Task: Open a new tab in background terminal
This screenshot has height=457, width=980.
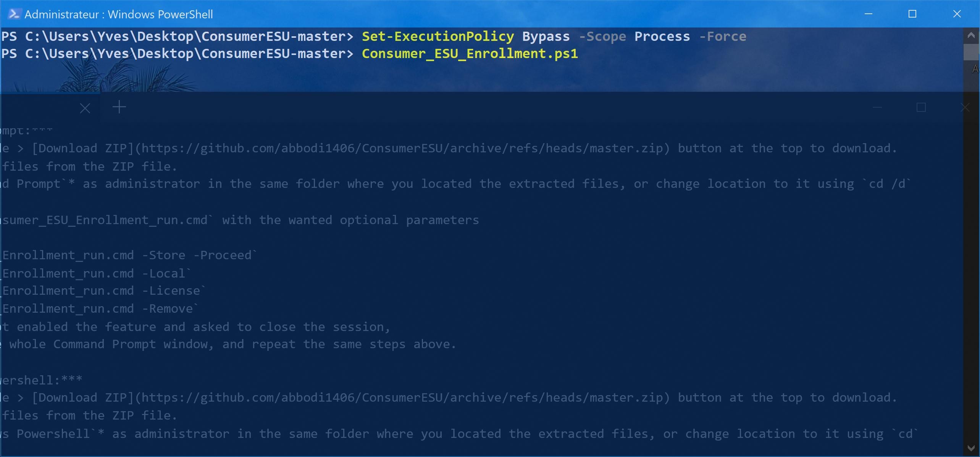Action: (119, 107)
